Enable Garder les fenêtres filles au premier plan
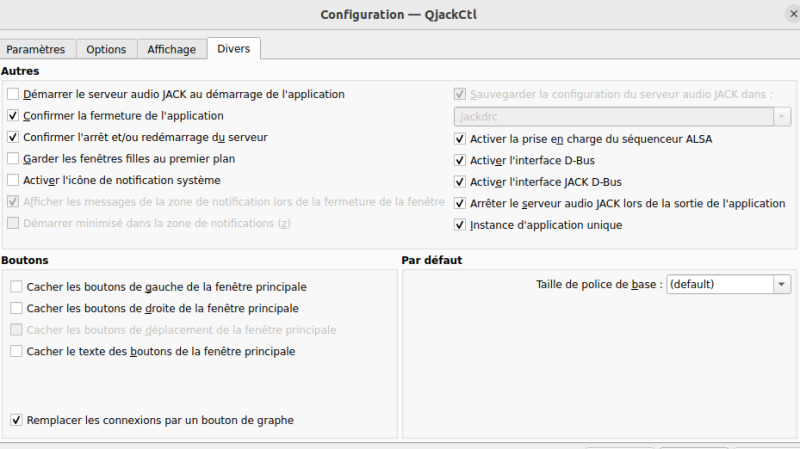 (14, 158)
